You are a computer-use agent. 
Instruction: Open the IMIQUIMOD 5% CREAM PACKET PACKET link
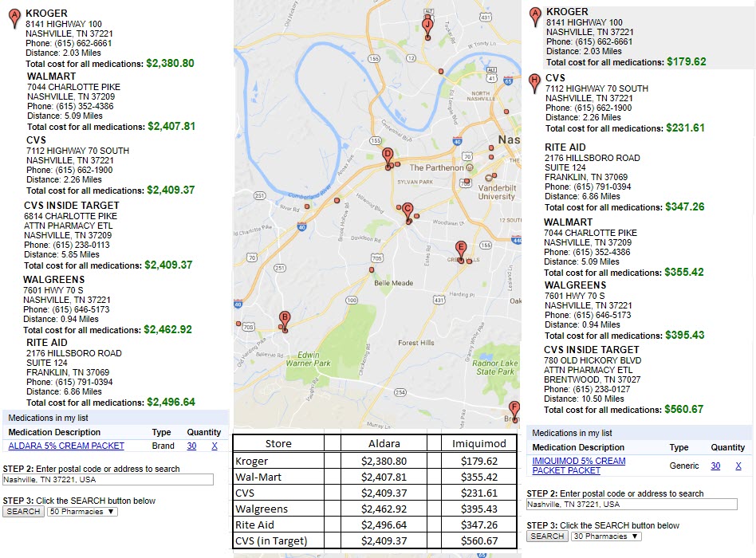click(x=579, y=466)
